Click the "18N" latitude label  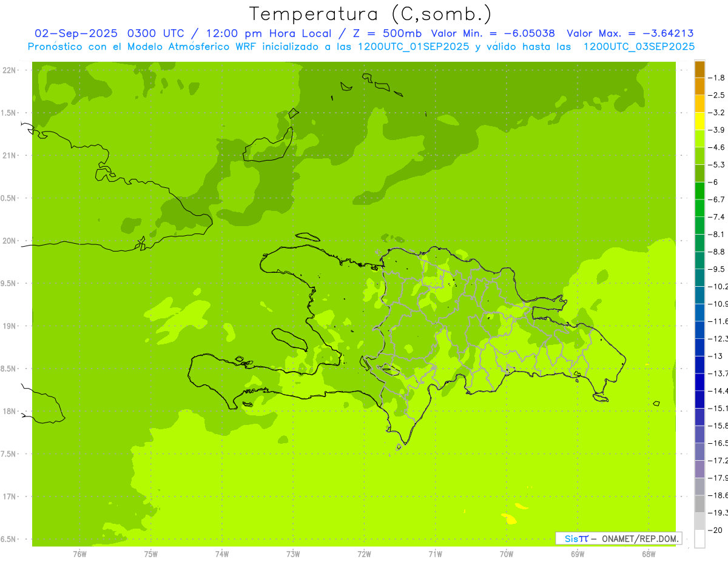tap(10, 412)
